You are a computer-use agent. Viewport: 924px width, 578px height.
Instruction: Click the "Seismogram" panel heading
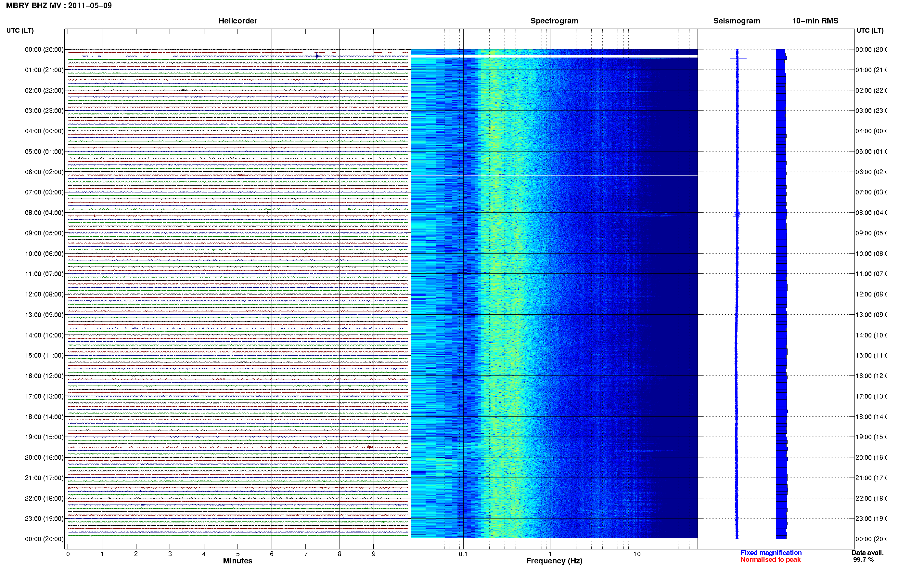737,21
